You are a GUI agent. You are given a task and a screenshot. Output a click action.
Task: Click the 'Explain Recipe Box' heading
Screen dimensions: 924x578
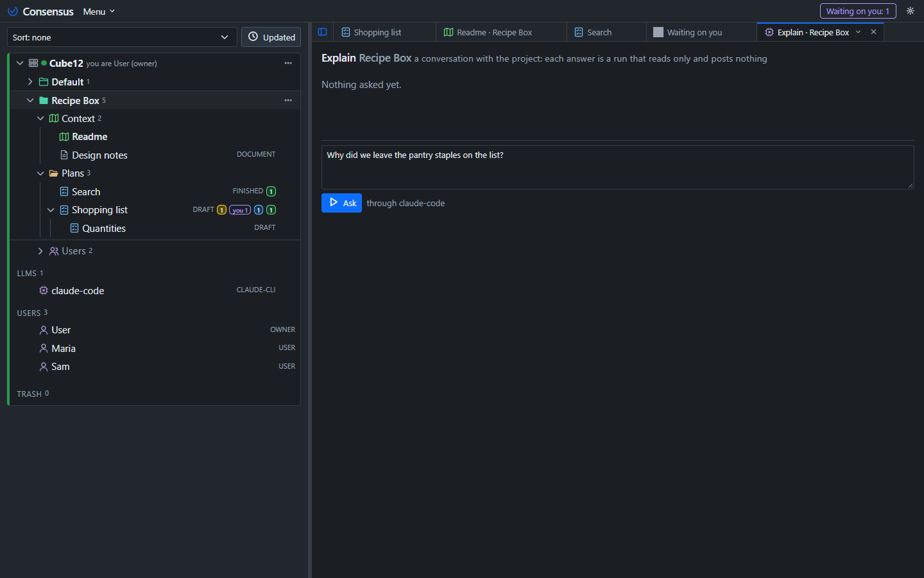pyautogui.click(x=366, y=58)
